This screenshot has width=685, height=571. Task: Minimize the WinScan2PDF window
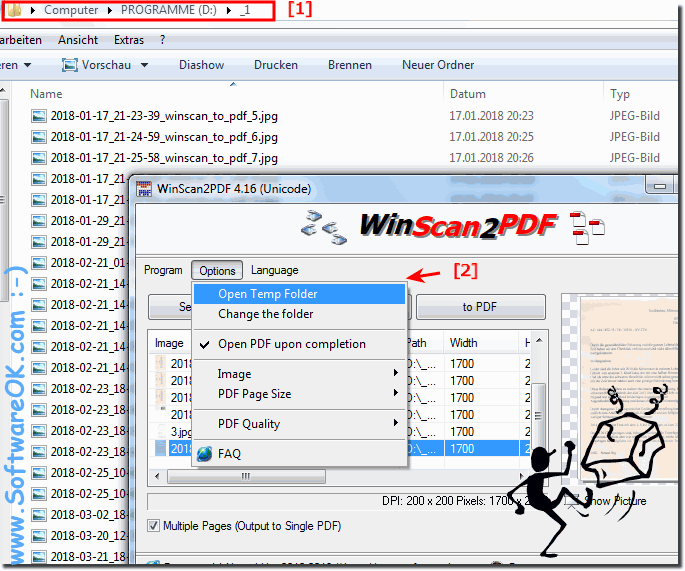(x=660, y=187)
